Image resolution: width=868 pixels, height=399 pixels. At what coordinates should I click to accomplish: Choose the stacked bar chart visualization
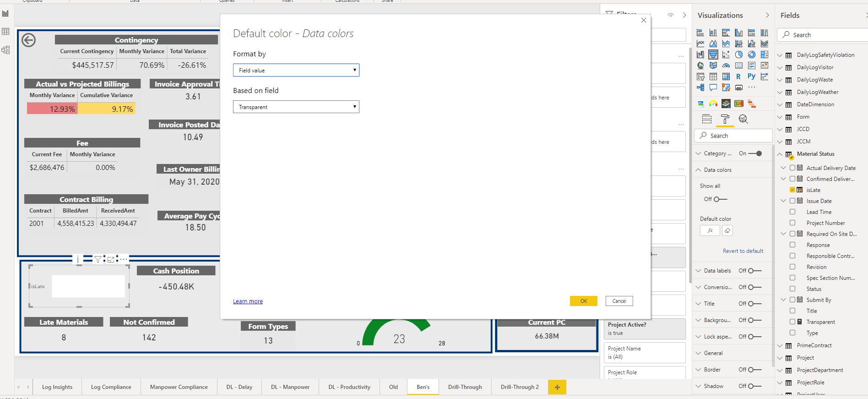700,33
